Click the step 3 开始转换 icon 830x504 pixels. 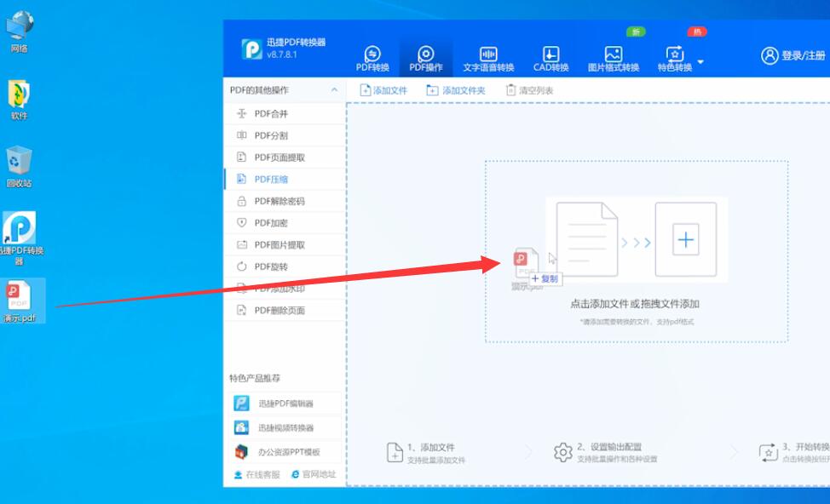[768, 453]
